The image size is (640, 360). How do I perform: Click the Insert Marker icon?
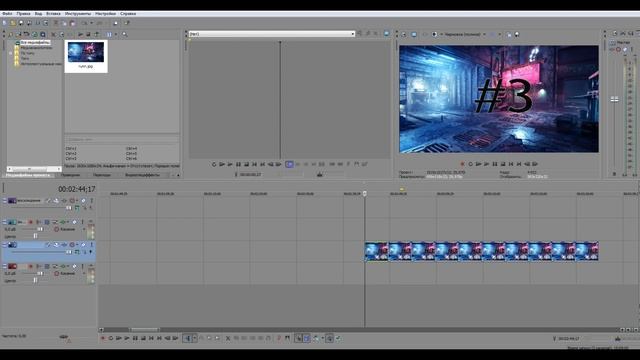[279, 338]
